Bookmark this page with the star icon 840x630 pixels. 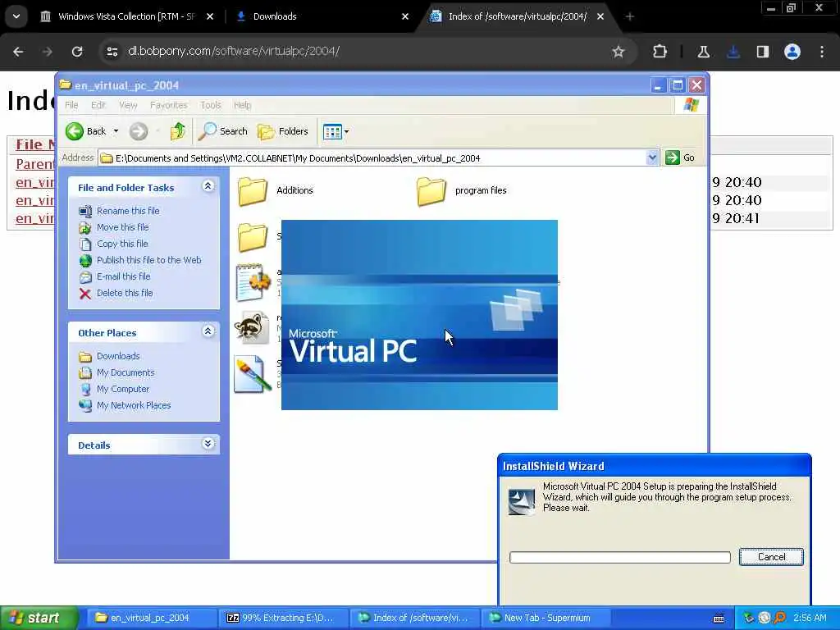tap(619, 52)
